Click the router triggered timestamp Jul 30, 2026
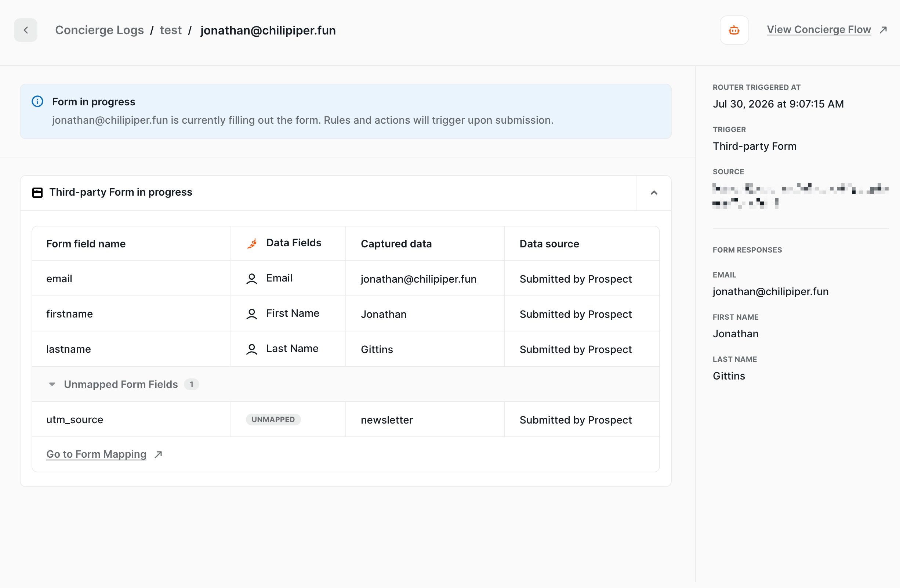 (778, 104)
